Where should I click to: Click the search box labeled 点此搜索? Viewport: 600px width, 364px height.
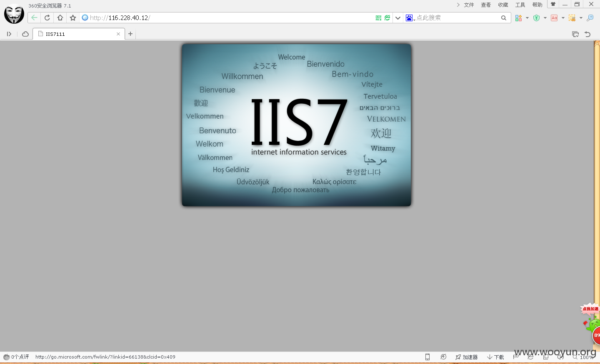pos(457,18)
